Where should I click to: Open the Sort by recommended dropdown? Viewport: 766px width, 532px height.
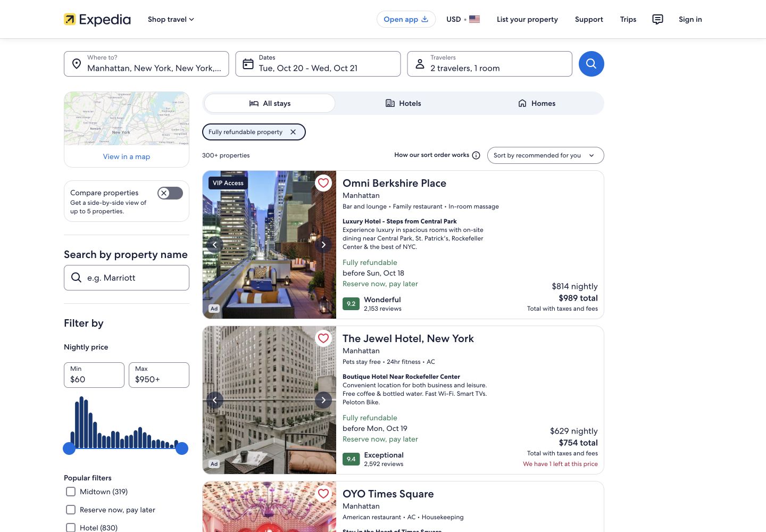tap(546, 155)
